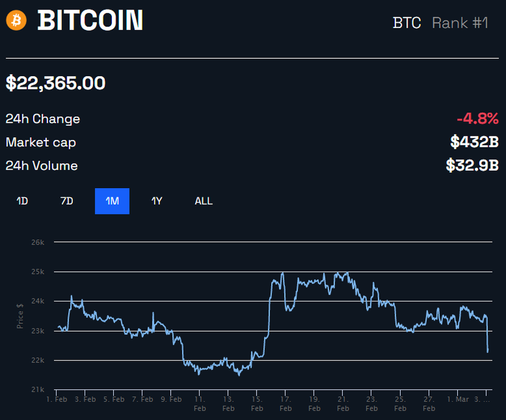Open the Rank #1 details
The width and height of the screenshot is (506, 420).
460,23
